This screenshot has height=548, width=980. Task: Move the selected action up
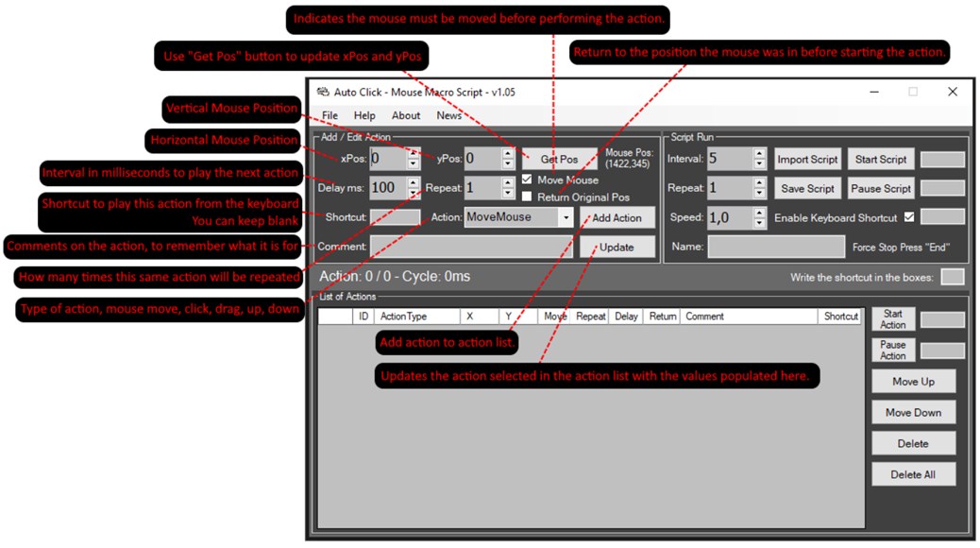(912, 381)
